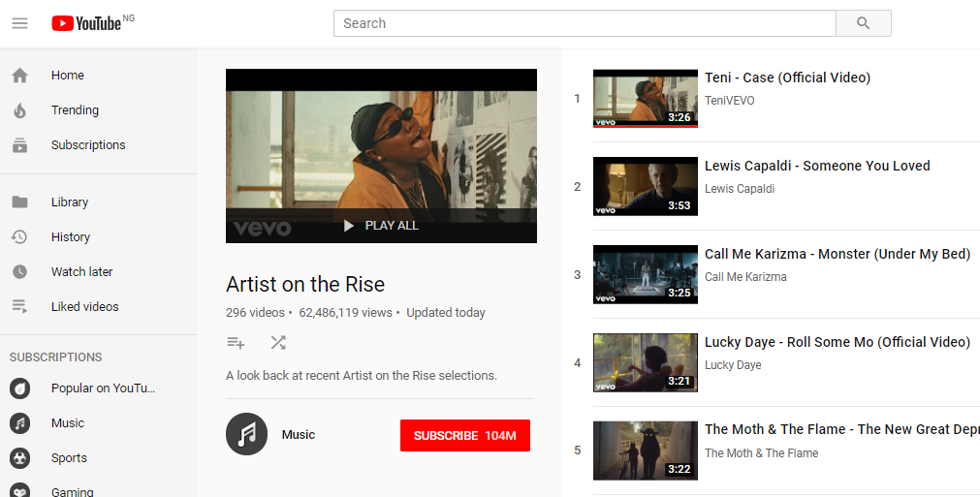Open The Moth & The Flame channel link
This screenshot has width=980, height=497.
pyautogui.click(x=761, y=453)
